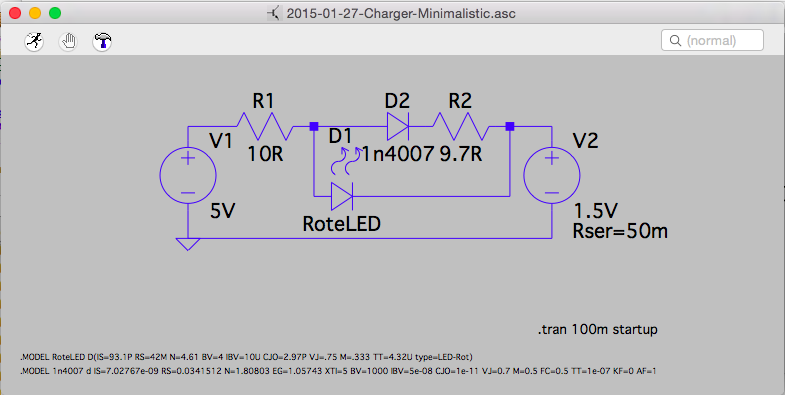Select the V1 voltage source symbol
785x395 pixels.
pyautogui.click(x=188, y=175)
